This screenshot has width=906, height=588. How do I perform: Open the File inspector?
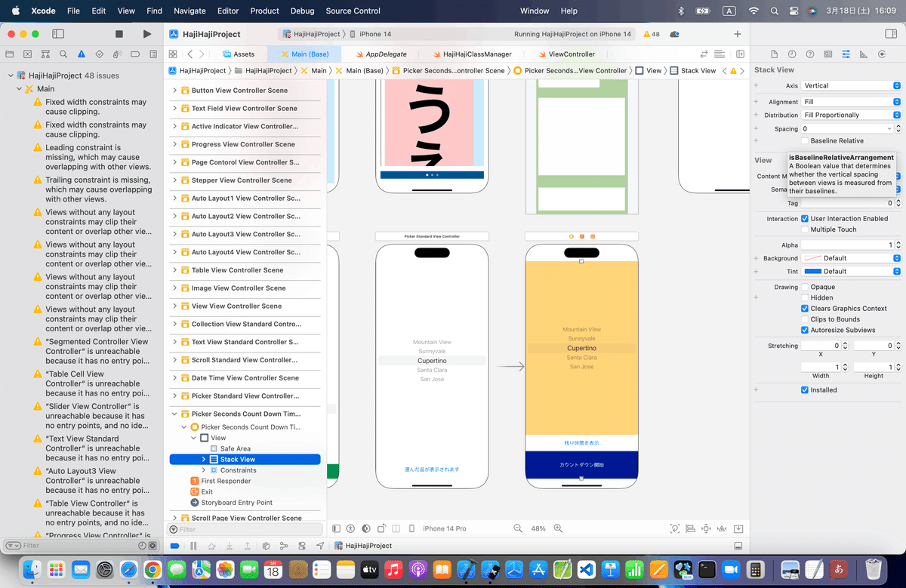(774, 54)
